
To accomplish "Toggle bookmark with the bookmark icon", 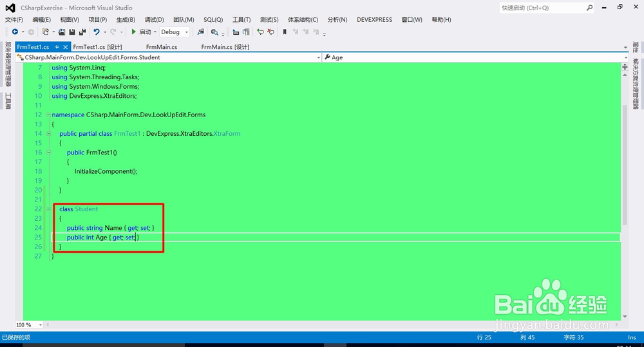I will point(285,32).
